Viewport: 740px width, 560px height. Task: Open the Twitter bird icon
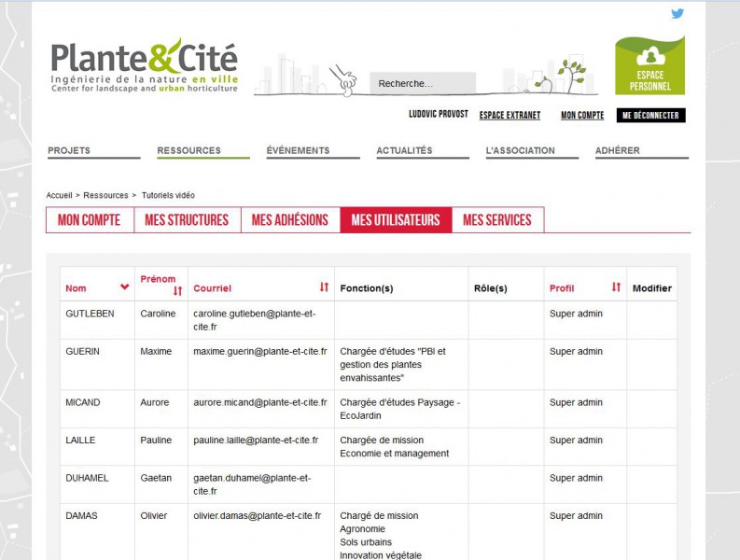677,14
